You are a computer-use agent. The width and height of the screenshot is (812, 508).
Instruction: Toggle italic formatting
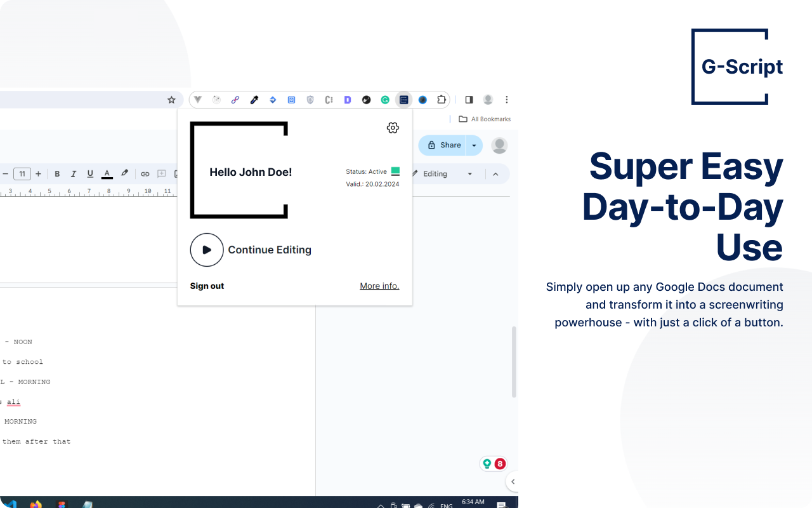[74, 174]
